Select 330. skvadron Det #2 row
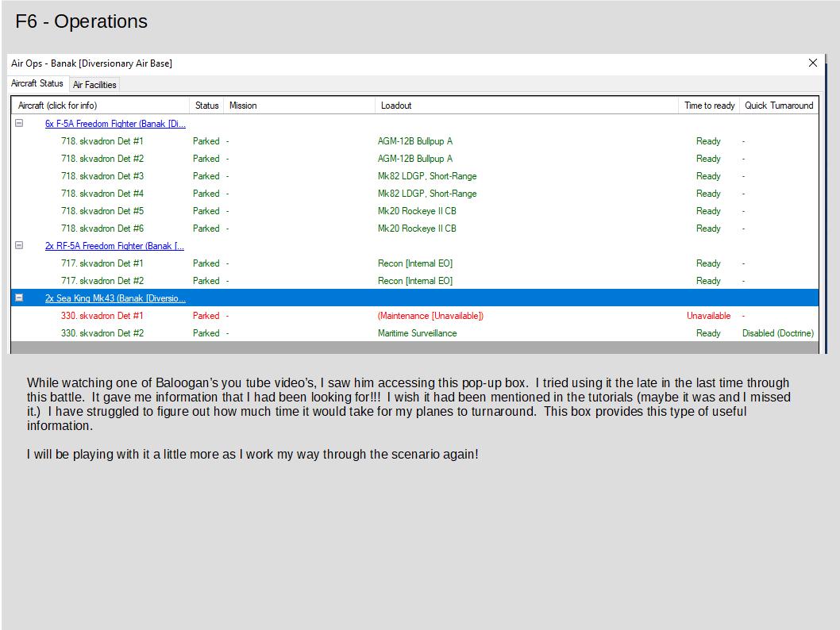The width and height of the screenshot is (840, 630). 414,333
